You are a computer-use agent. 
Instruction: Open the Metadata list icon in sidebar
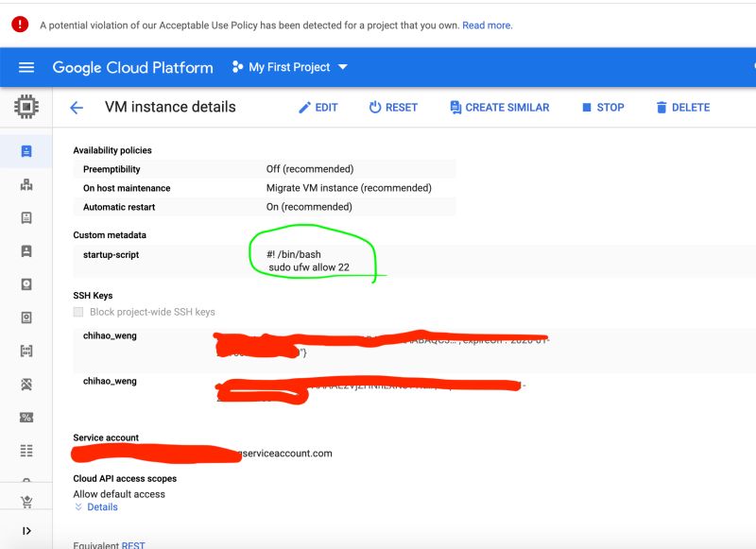click(x=26, y=452)
